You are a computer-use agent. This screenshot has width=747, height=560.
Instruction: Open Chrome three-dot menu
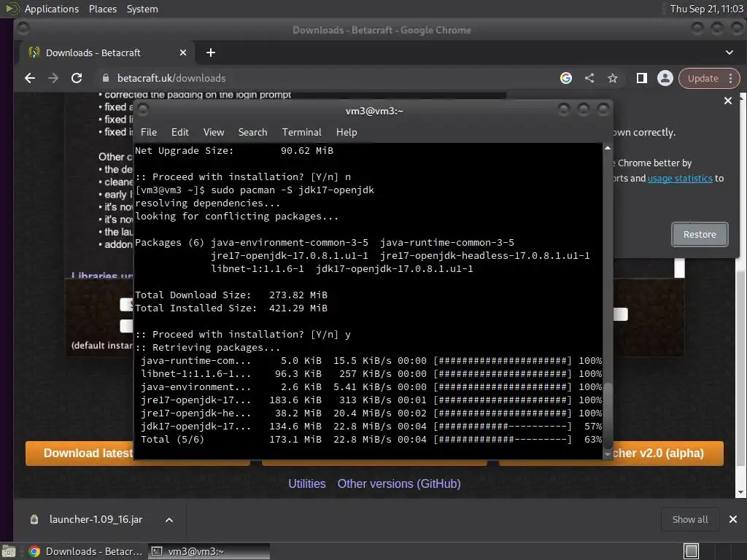click(731, 79)
